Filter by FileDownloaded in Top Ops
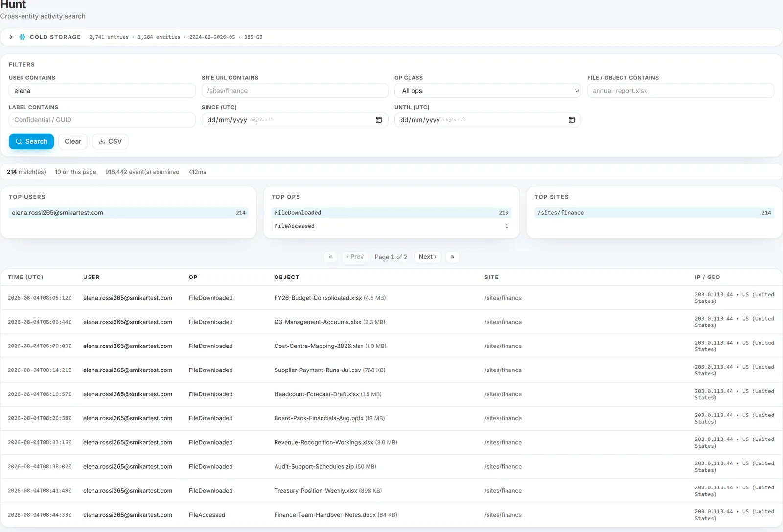This screenshot has height=532, width=783. 391,213
